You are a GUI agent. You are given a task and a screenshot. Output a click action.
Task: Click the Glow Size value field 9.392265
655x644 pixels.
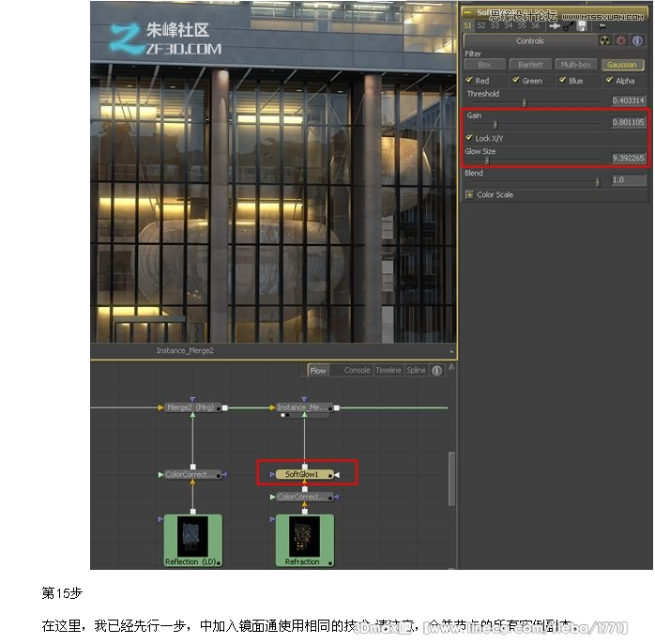pyautogui.click(x=628, y=158)
